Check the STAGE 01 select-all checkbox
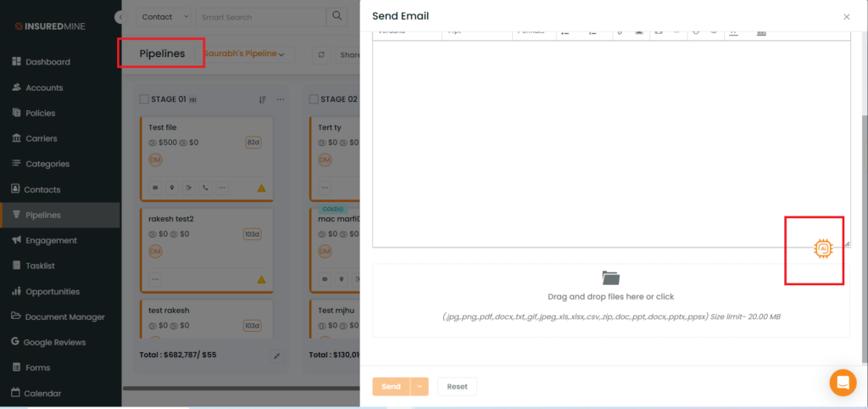Screen dimensions: 868x409 [144, 99]
